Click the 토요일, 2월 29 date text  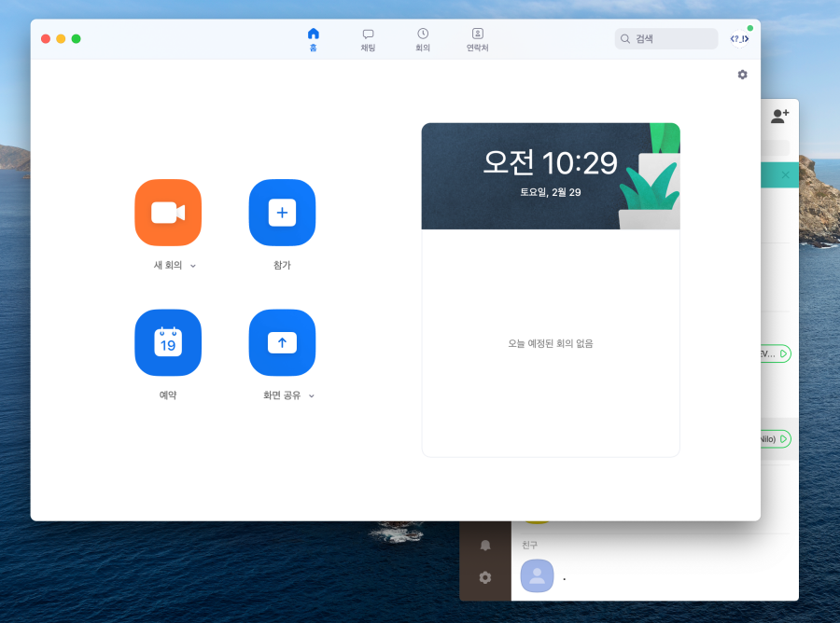pyautogui.click(x=551, y=192)
